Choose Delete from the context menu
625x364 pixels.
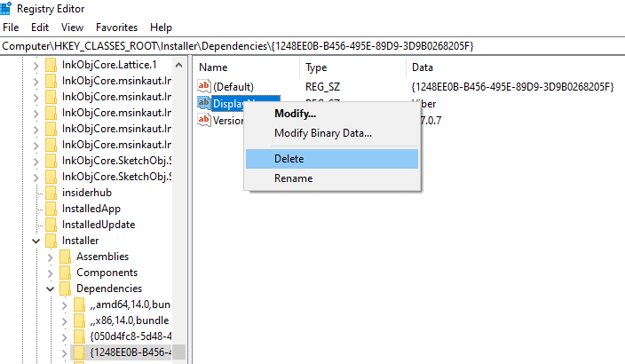pos(289,159)
